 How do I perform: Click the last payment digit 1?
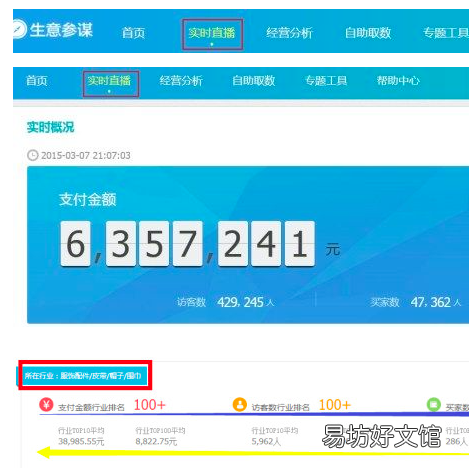tap(300, 244)
